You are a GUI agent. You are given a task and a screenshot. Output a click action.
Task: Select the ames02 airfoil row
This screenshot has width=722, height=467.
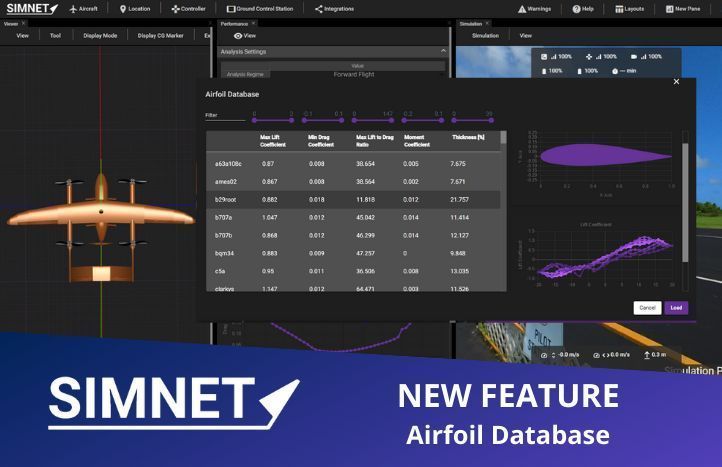(x=353, y=181)
